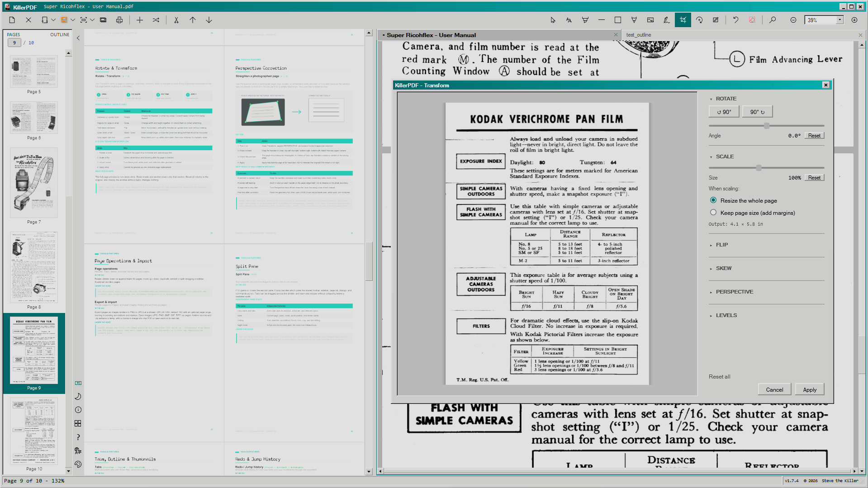Click the New document icon

(x=12, y=20)
